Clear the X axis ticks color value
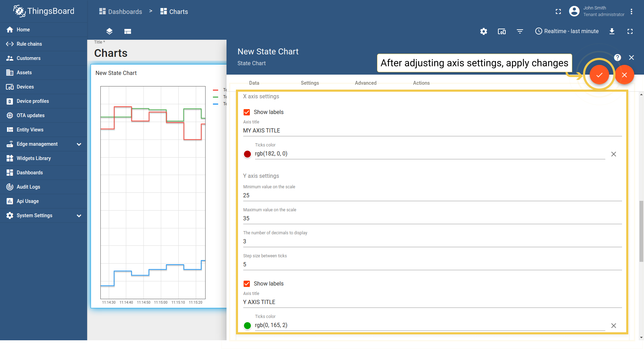 pyautogui.click(x=613, y=154)
